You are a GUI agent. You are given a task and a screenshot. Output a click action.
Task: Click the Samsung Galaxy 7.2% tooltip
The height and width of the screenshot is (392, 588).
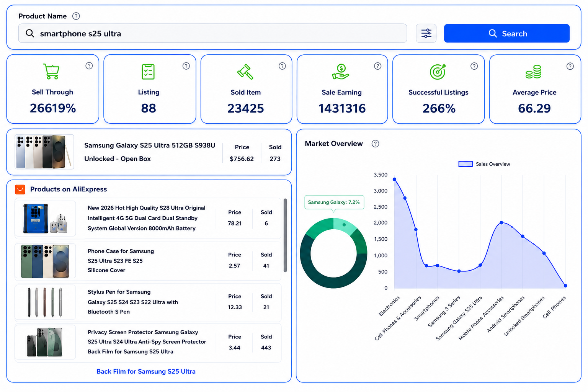334,202
